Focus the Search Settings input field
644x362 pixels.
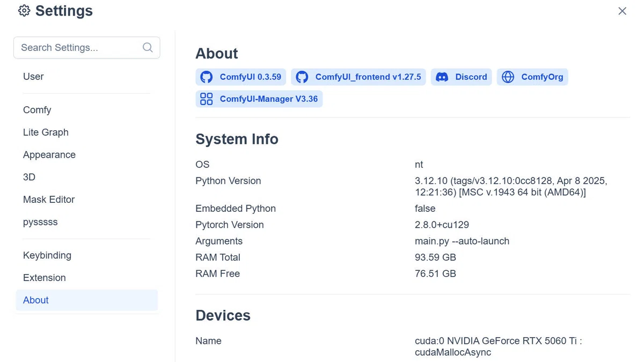click(87, 48)
